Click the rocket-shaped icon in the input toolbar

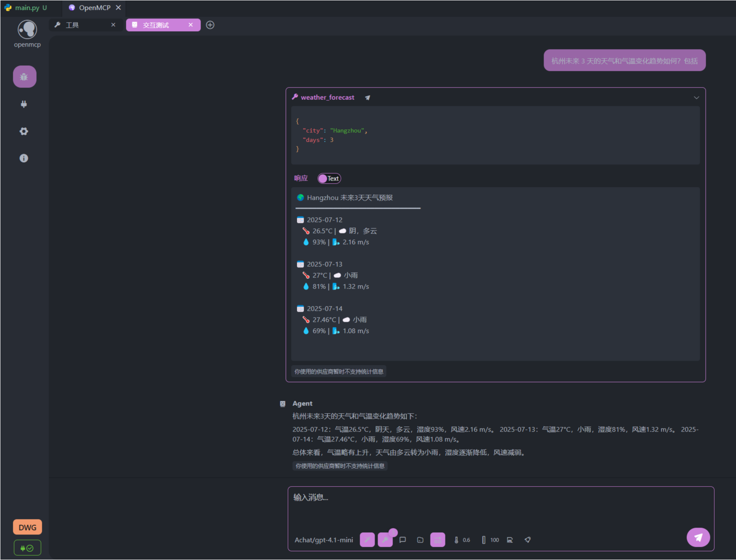click(x=528, y=540)
